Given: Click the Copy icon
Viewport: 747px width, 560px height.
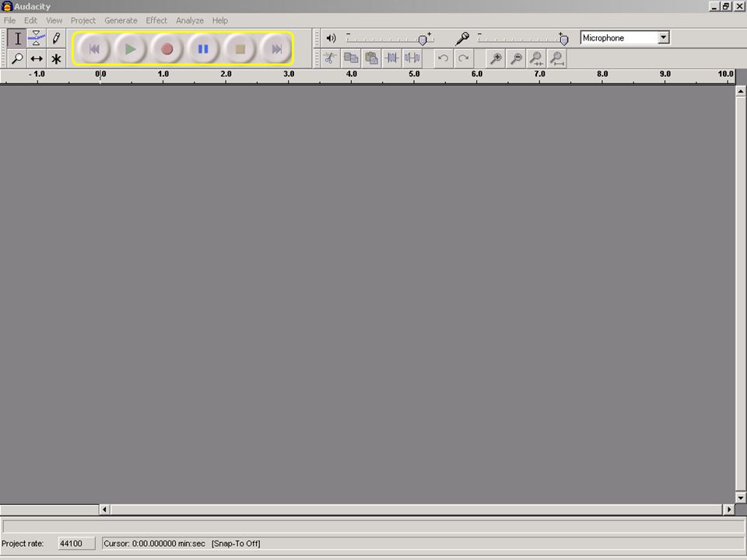Looking at the screenshot, I should (x=351, y=58).
